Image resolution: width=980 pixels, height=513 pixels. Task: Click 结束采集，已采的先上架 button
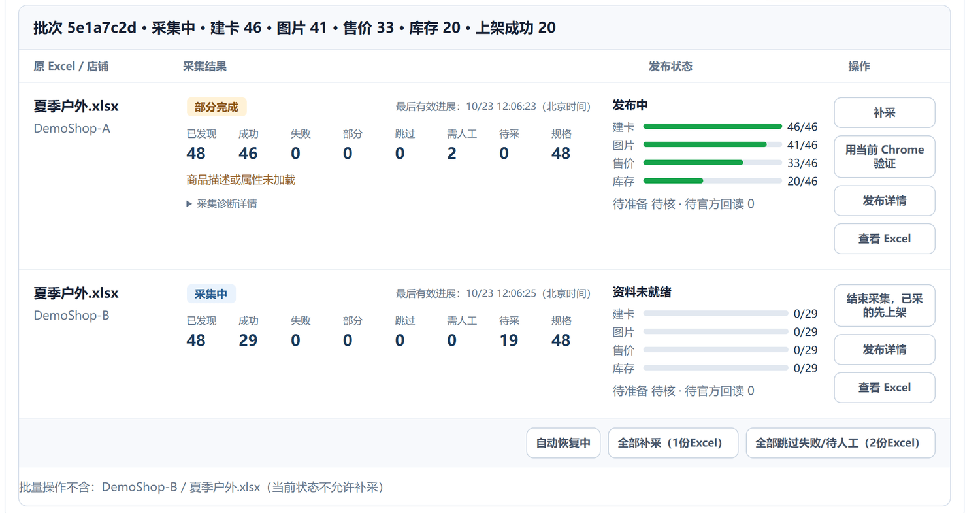point(885,306)
